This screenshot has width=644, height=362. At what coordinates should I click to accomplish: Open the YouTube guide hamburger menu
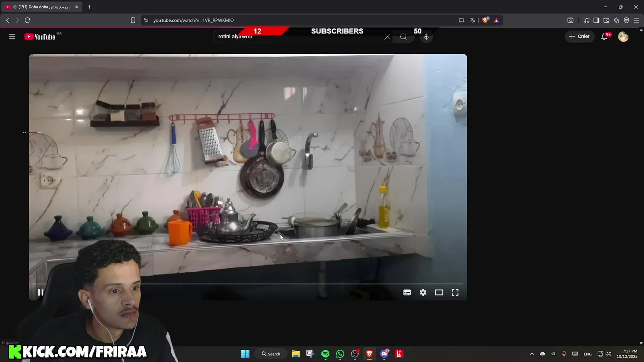(x=12, y=36)
